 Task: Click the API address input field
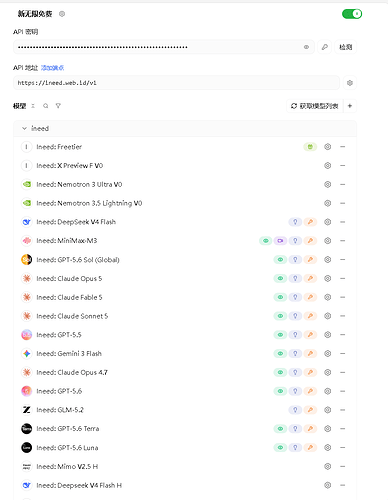[x=176, y=83]
